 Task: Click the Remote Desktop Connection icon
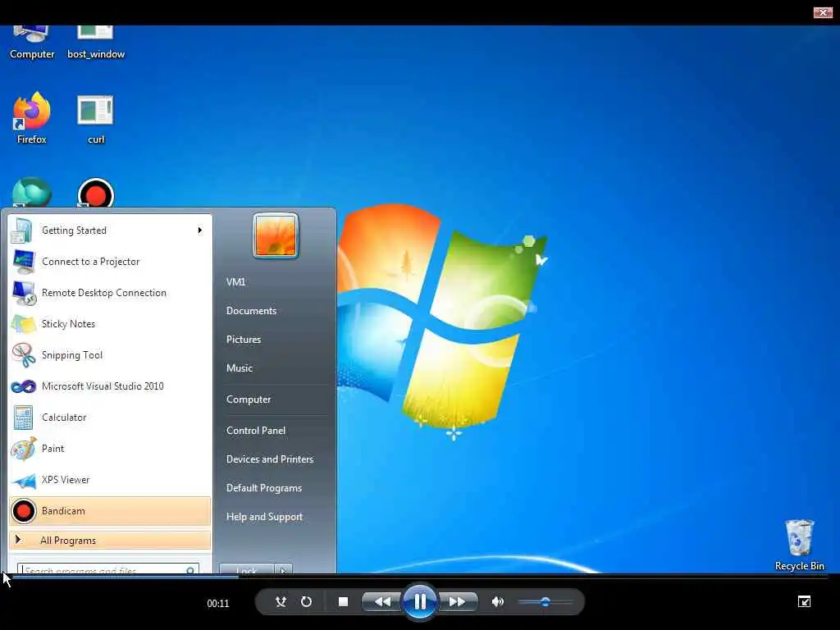(x=24, y=293)
